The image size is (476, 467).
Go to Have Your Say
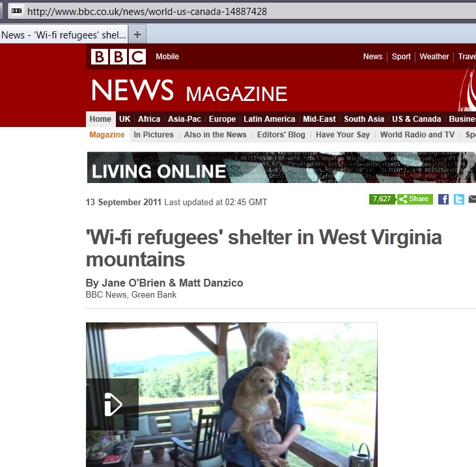pos(343,135)
